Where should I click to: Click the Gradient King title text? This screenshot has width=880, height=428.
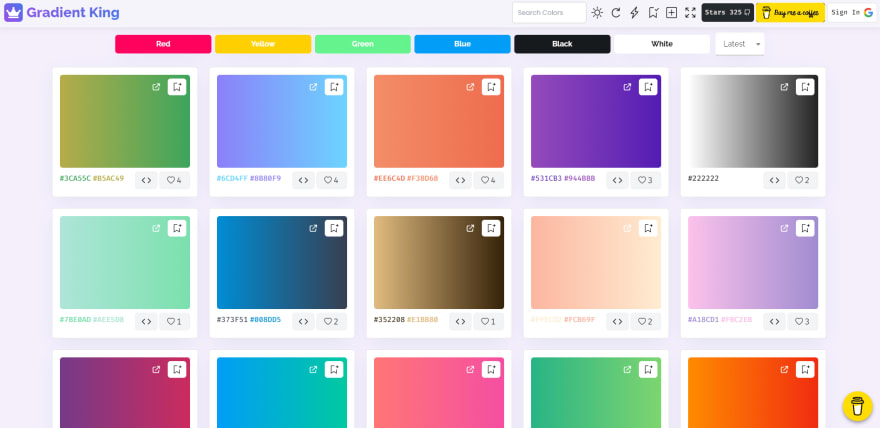[73, 12]
